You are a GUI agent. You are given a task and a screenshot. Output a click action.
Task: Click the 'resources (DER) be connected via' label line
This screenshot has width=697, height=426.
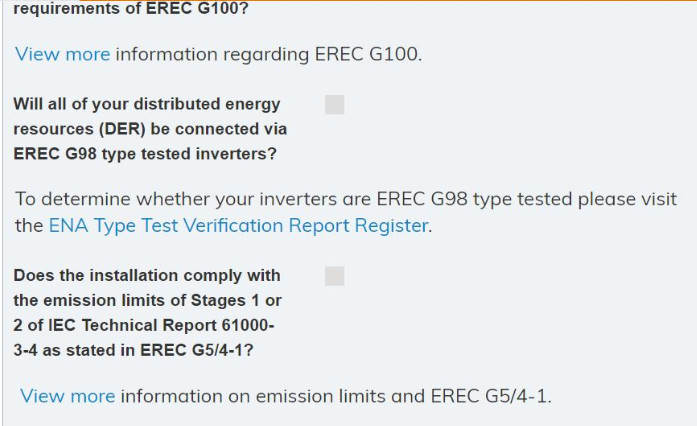click(150, 129)
